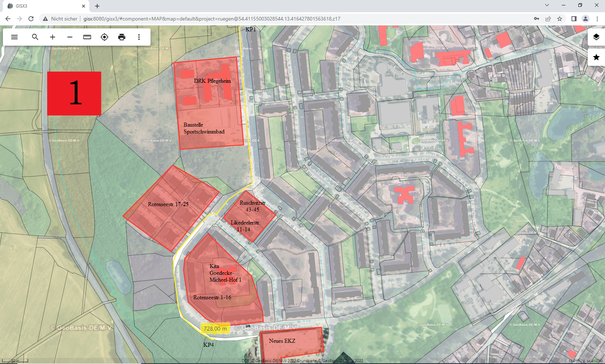Image resolution: width=605 pixels, height=364 pixels.
Task: Bookmark this page in Chrome
Action: [x=560, y=19]
